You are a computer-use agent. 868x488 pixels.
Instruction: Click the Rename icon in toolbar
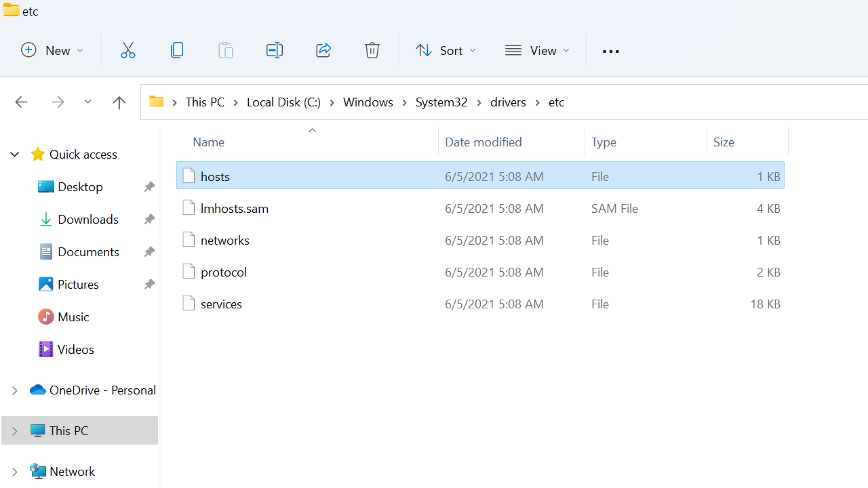pos(275,50)
